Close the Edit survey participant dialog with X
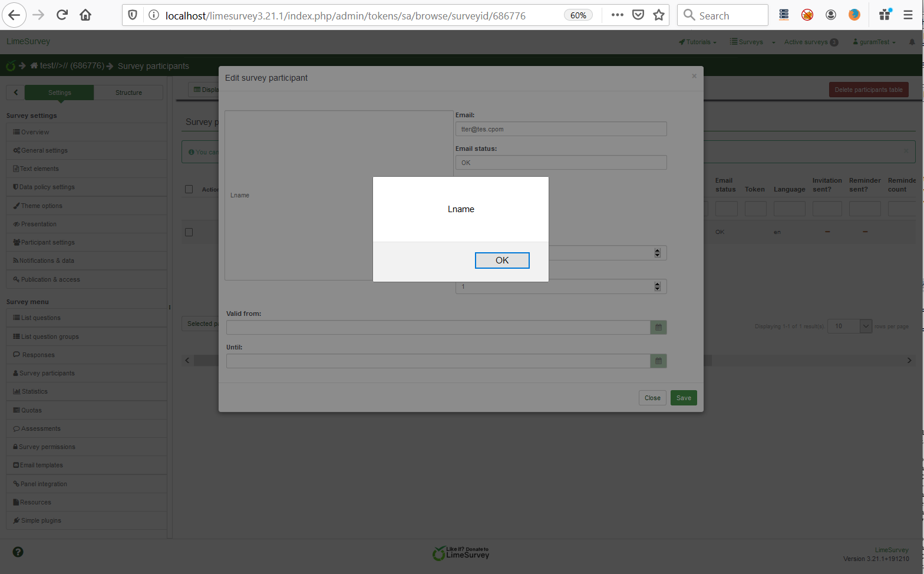This screenshot has width=924, height=574. pos(694,76)
